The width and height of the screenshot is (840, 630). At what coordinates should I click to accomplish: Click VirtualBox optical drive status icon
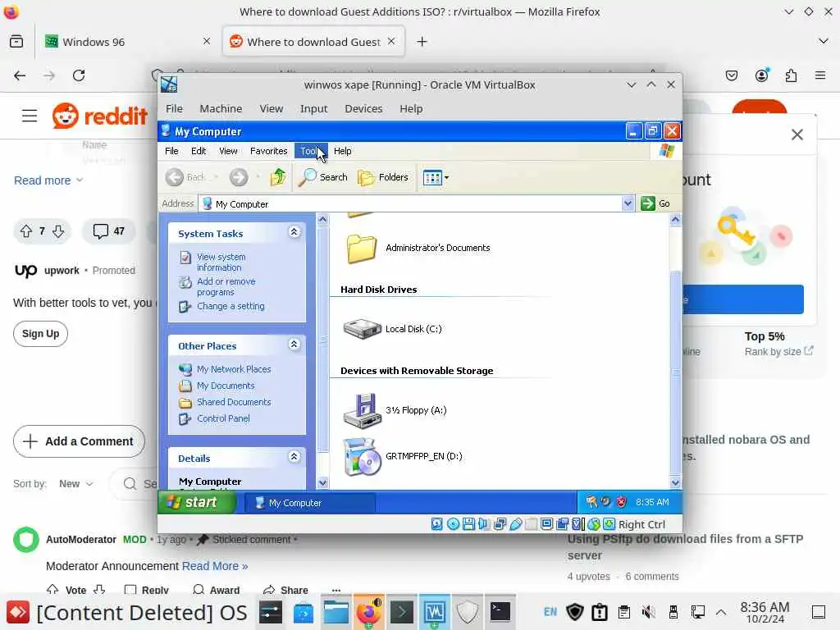pyautogui.click(x=453, y=524)
